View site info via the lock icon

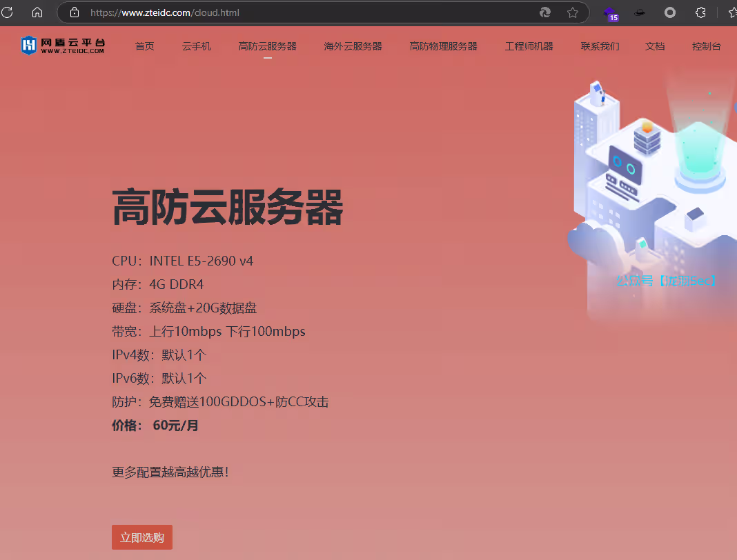point(75,12)
